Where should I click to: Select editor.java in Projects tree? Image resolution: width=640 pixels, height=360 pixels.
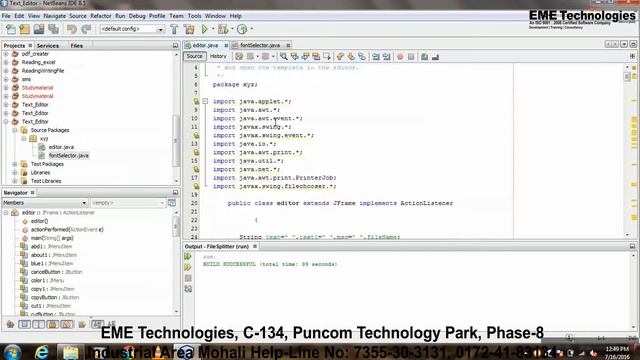point(61,147)
